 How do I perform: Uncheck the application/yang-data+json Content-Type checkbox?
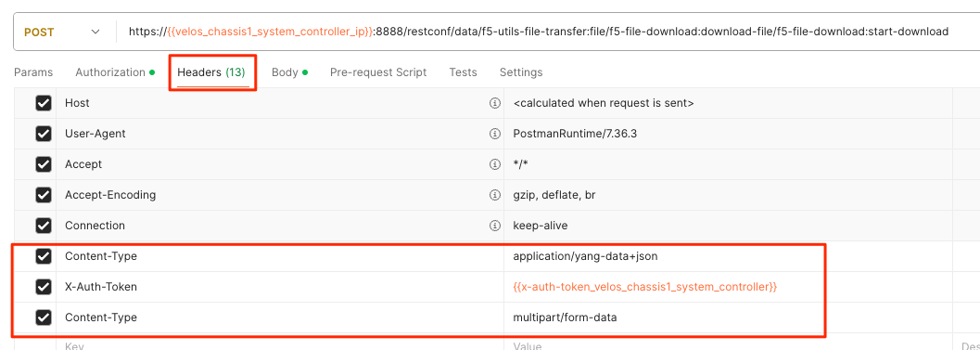(x=44, y=256)
